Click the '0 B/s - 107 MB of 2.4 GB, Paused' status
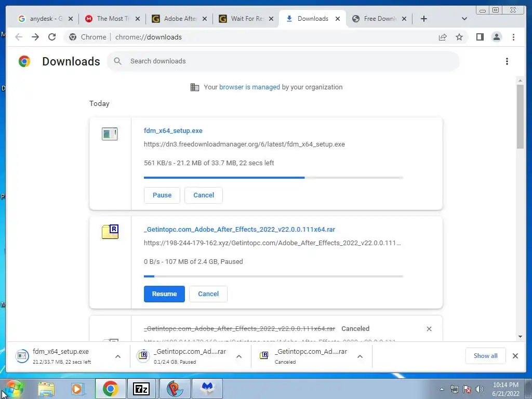 pos(193,262)
